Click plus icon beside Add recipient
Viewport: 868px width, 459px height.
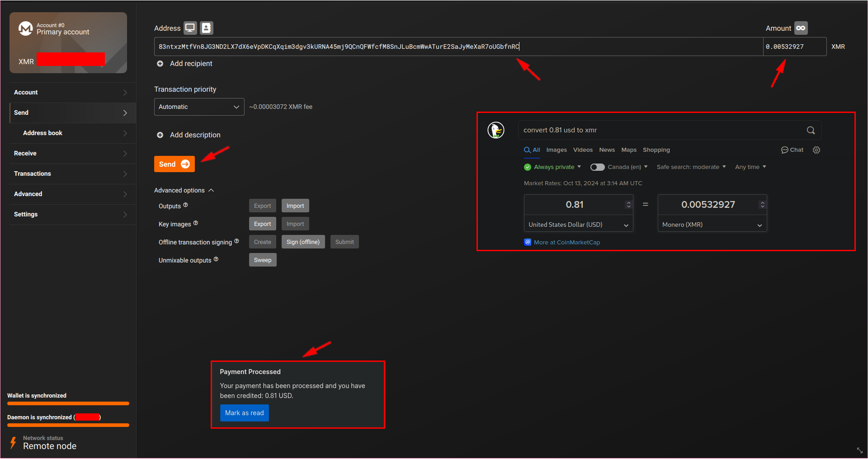point(160,64)
